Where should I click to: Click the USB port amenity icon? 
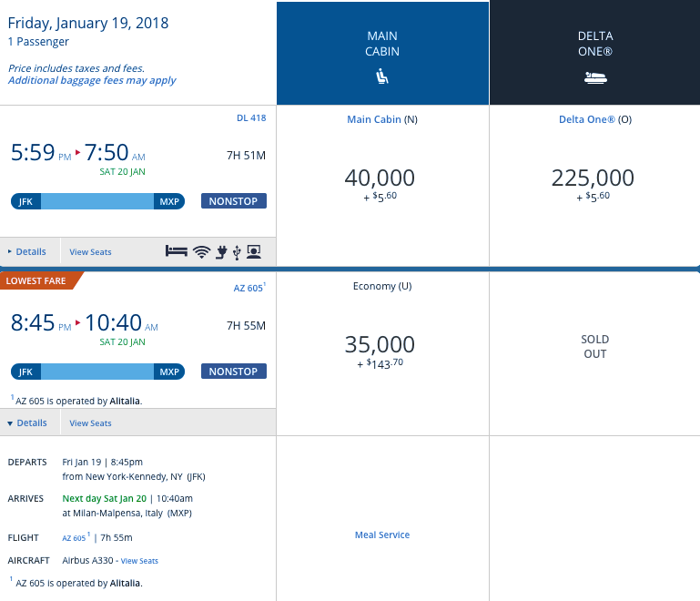237,251
